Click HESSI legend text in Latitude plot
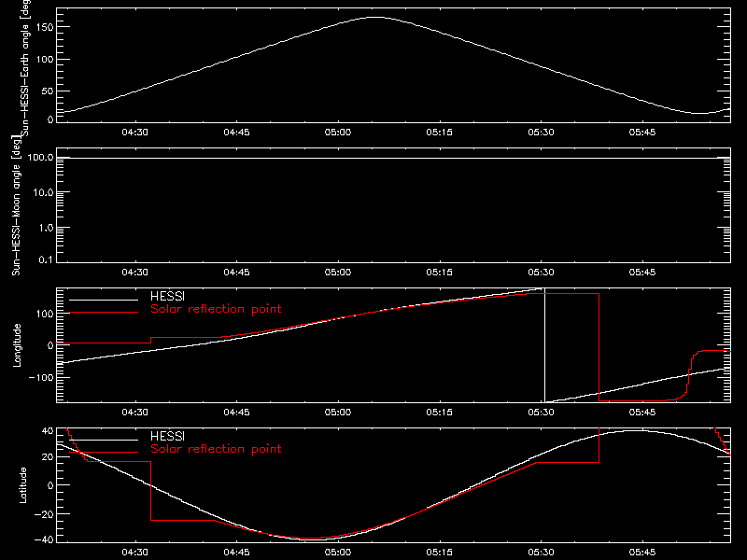This screenshot has width=747, height=560. (167, 436)
